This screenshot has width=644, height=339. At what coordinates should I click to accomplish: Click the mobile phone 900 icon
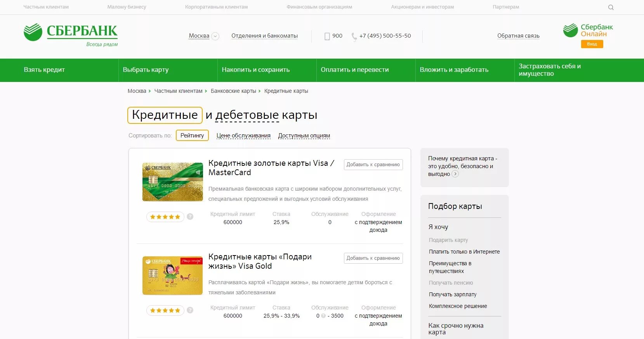point(327,36)
